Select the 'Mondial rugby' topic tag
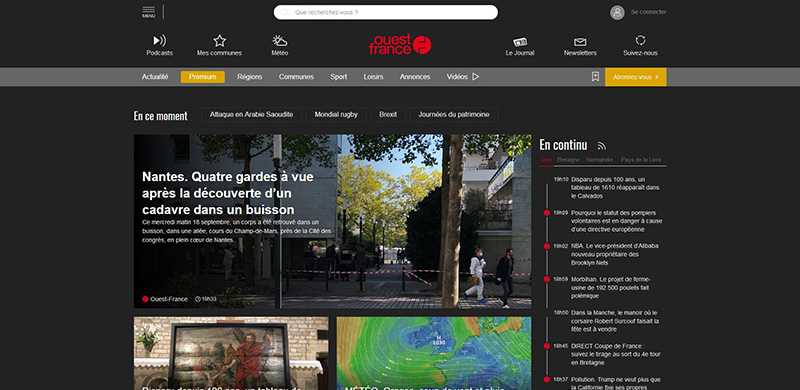 coord(336,114)
